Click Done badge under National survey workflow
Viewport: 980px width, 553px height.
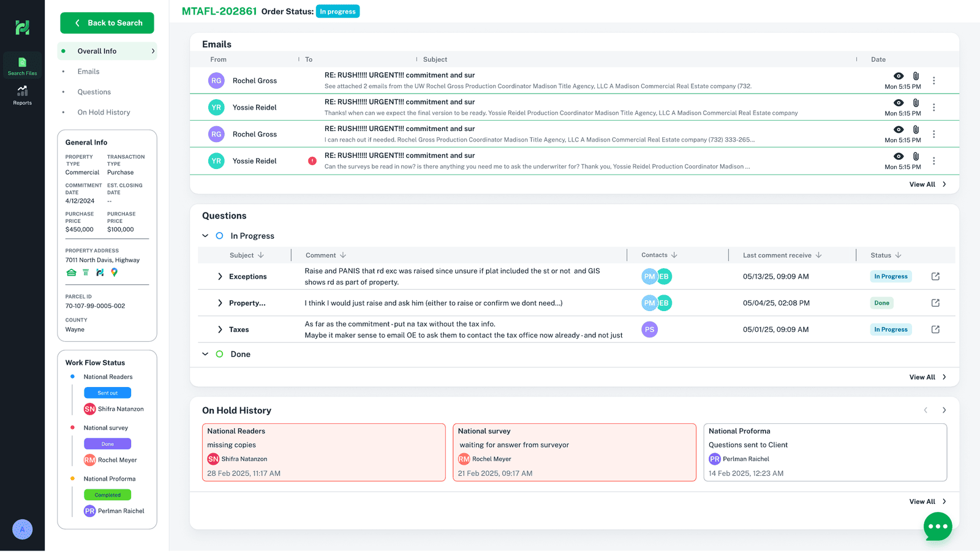click(x=107, y=444)
